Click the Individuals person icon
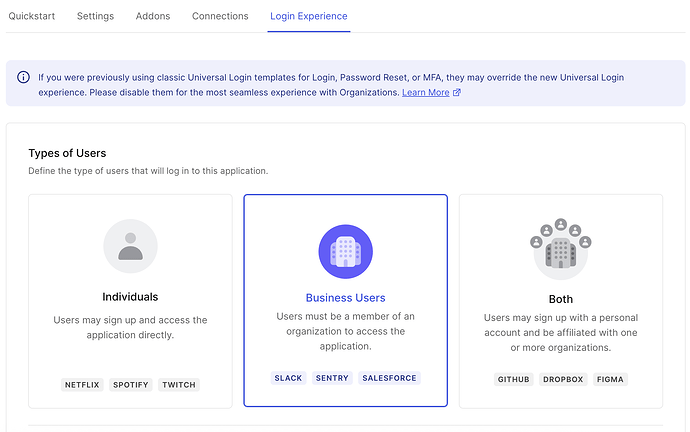This screenshot has height=432, width=690. click(130, 246)
